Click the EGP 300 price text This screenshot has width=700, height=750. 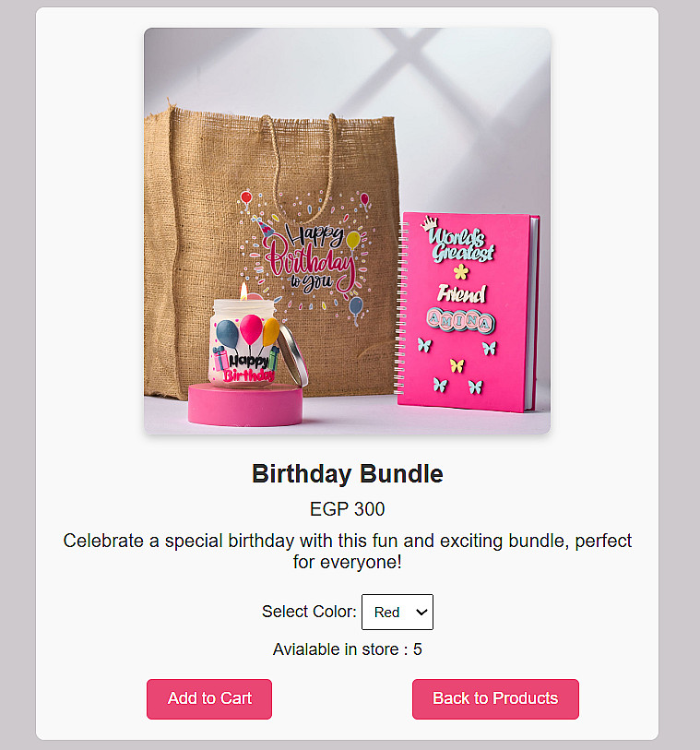point(347,509)
